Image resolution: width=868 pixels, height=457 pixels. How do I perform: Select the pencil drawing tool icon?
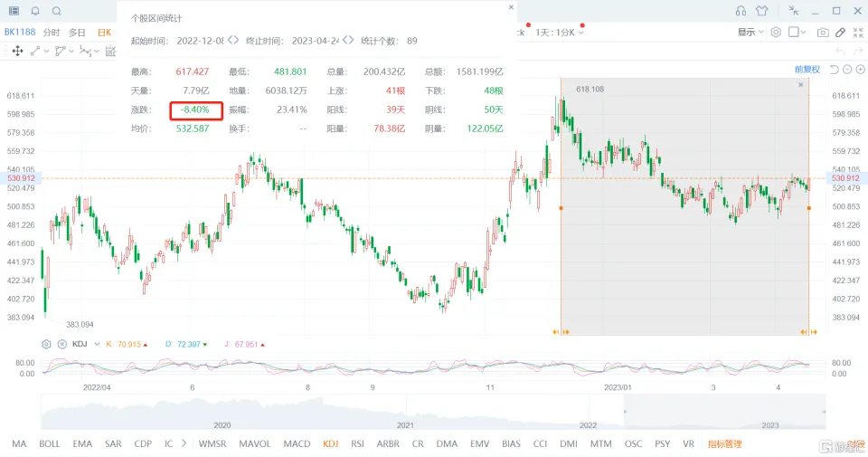[840, 32]
